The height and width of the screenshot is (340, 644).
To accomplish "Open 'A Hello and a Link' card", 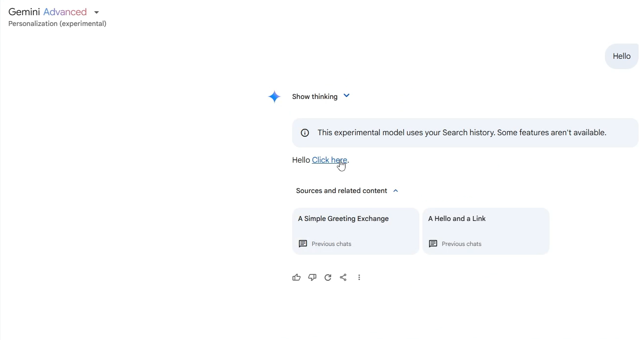I will (486, 231).
